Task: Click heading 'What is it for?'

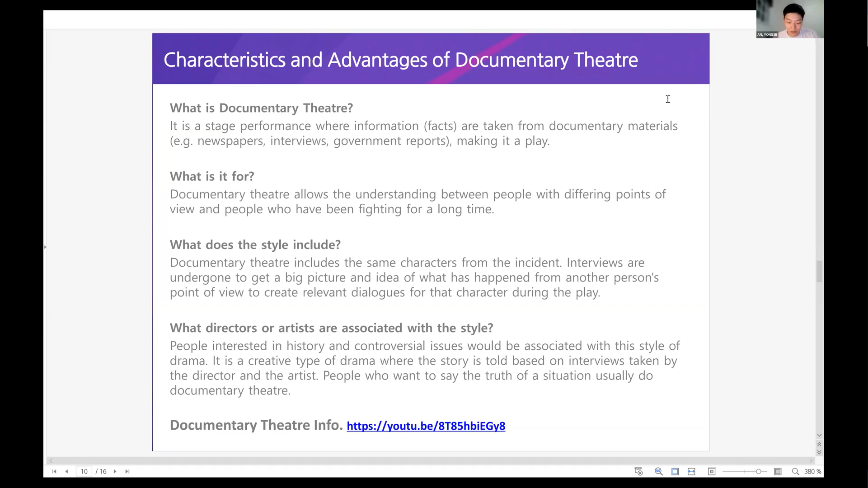Action: (x=212, y=176)
